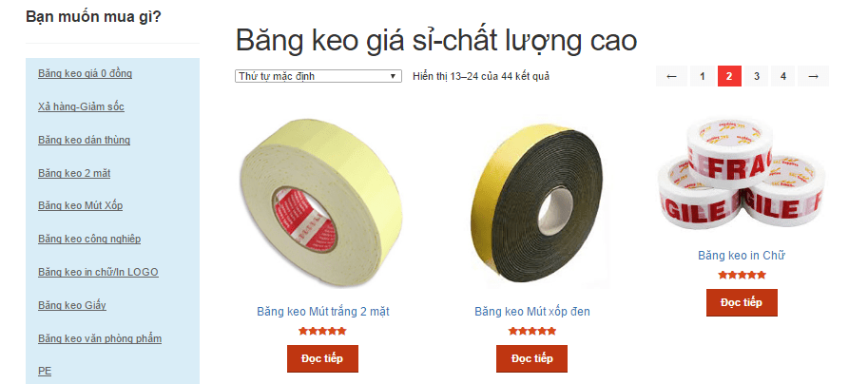This screenshot has width=868, height=384.
Task: Select current pagination page 2
Action: click(729, 76)
